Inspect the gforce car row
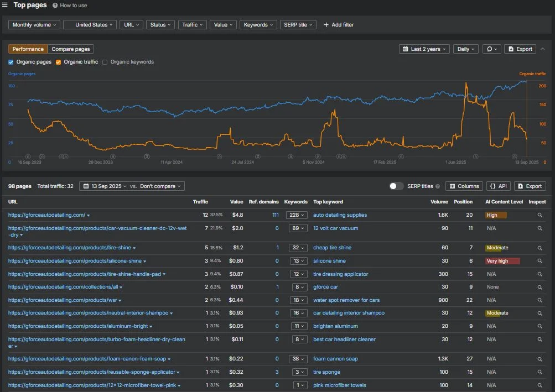The height and width of the screenshot is (392, 555). (x=540, y=288)
